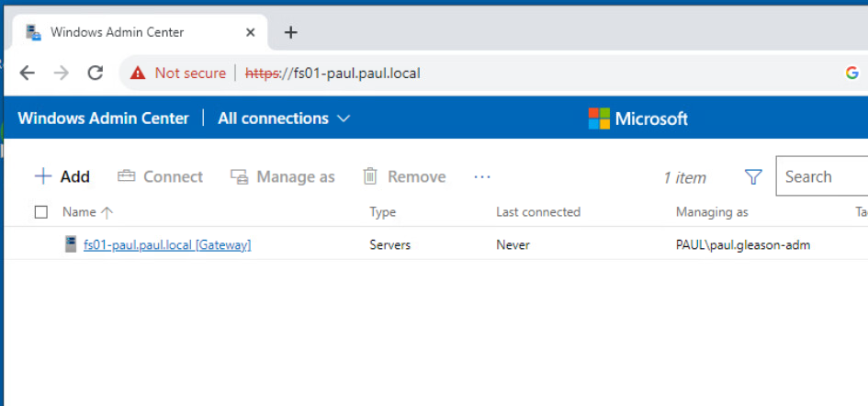Click the Connect toolbar icon
The height and width of the screenshot is (406, 868).
click(126, 176)
